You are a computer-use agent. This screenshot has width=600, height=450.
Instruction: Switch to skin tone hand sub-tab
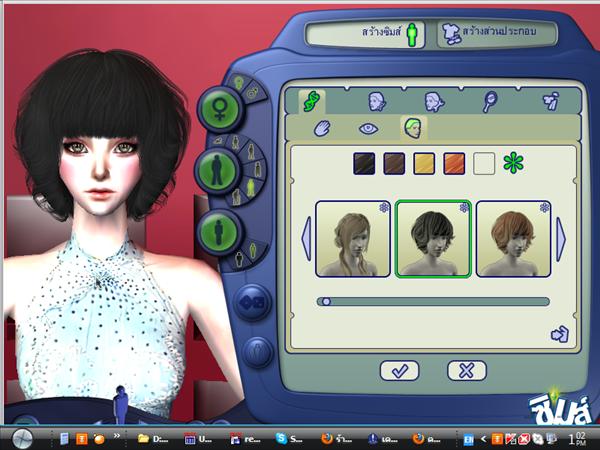click(322, 129)
